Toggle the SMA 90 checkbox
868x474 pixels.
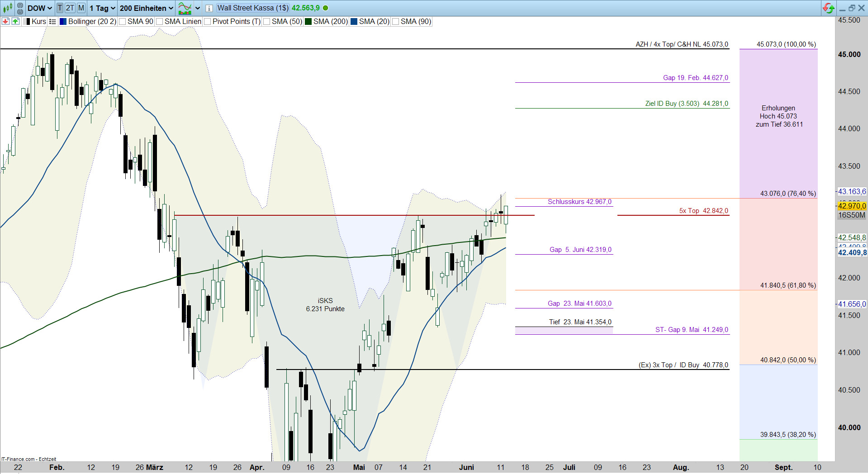(x=122, y=22)
